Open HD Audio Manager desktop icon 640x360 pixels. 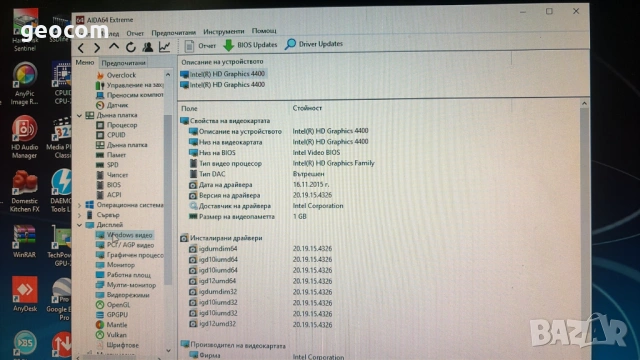(x=24, y=138)
